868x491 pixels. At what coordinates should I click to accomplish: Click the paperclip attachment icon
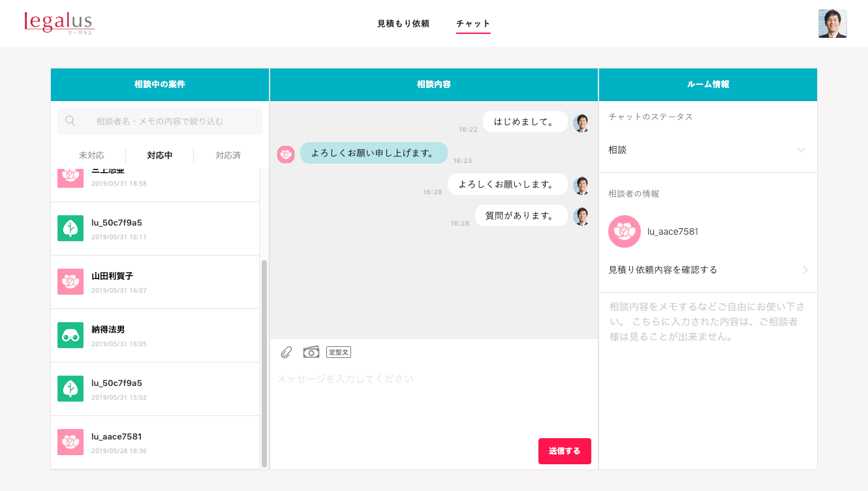pyautogui.click(x=286, y=352)
